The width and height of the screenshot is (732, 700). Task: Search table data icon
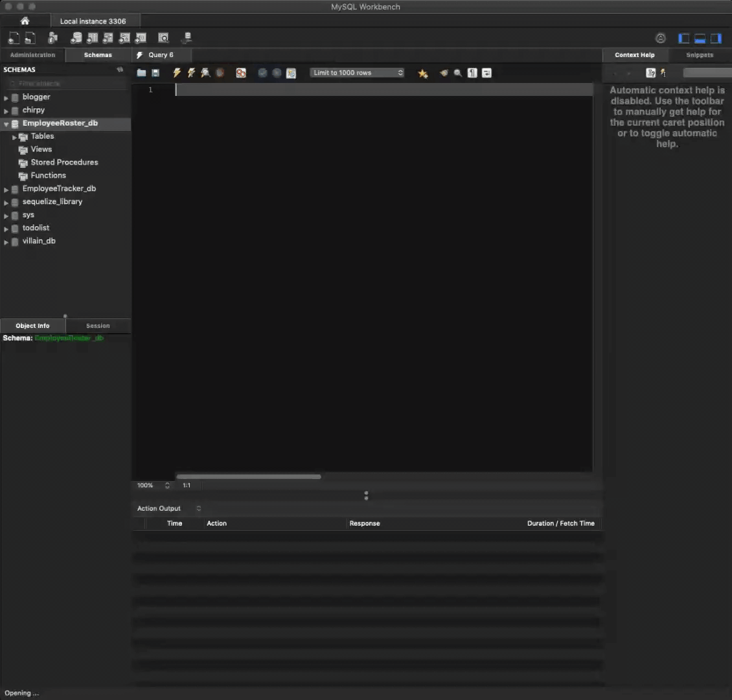[163, 38]
